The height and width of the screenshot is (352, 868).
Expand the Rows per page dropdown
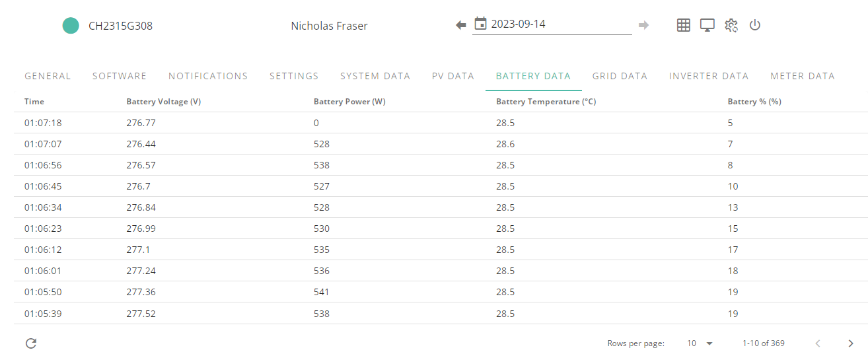click(700, 343)
